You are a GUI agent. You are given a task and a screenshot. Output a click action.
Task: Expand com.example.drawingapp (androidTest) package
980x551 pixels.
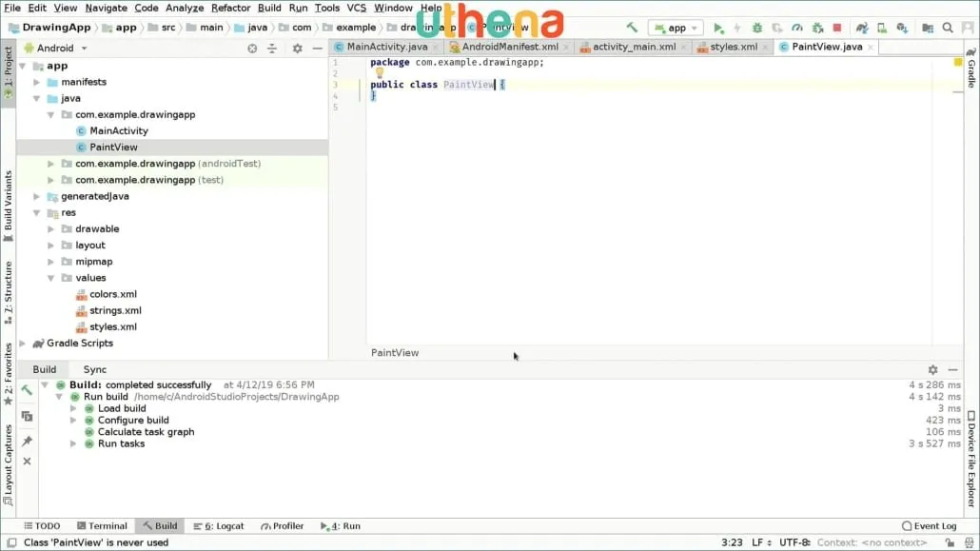(x=51, y=164)
